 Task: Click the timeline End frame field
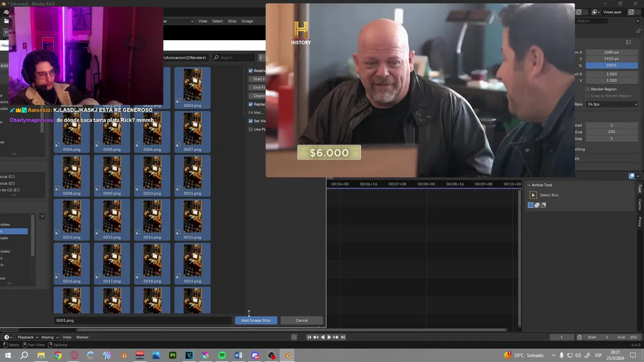(627, 337)
